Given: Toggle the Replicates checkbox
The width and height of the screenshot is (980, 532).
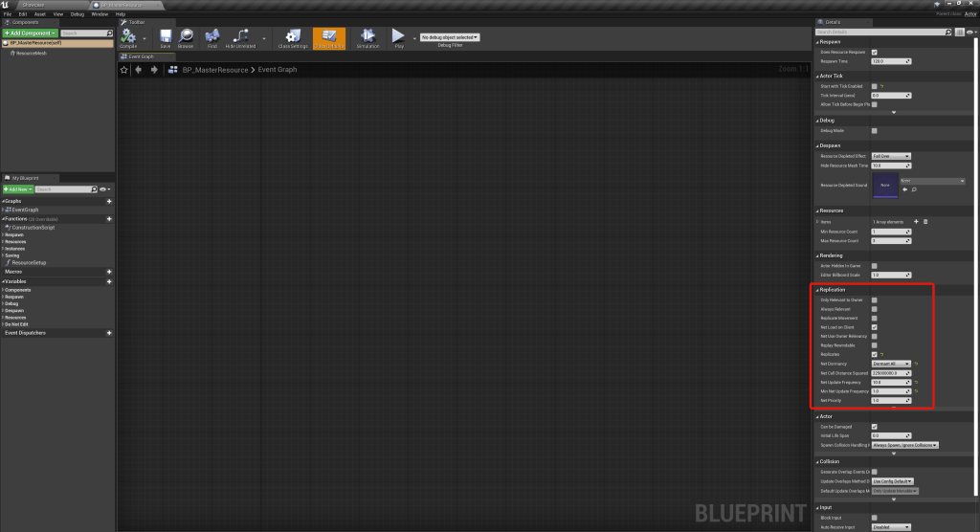Looking at the screenshot, I should coord(875,354).
